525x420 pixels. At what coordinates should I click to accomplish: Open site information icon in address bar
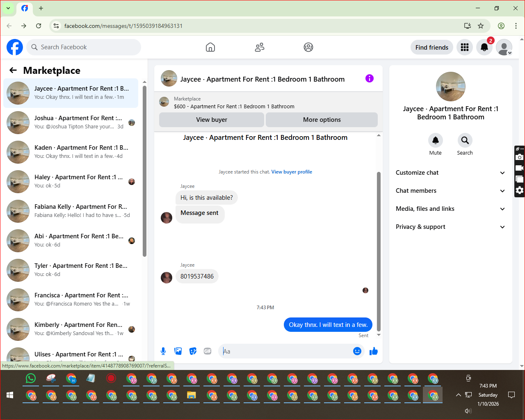tap(56, 26)
